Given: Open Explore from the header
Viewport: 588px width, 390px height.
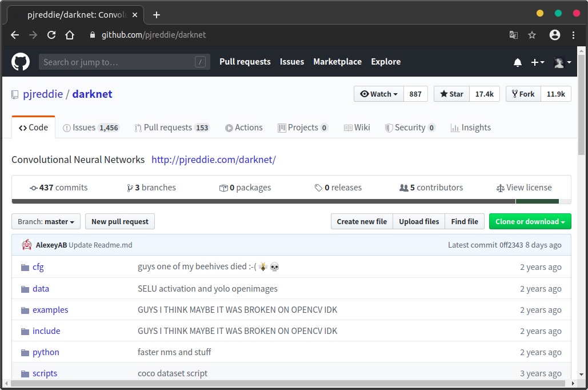Looking at the screenshot, I should tap(386, 62).
